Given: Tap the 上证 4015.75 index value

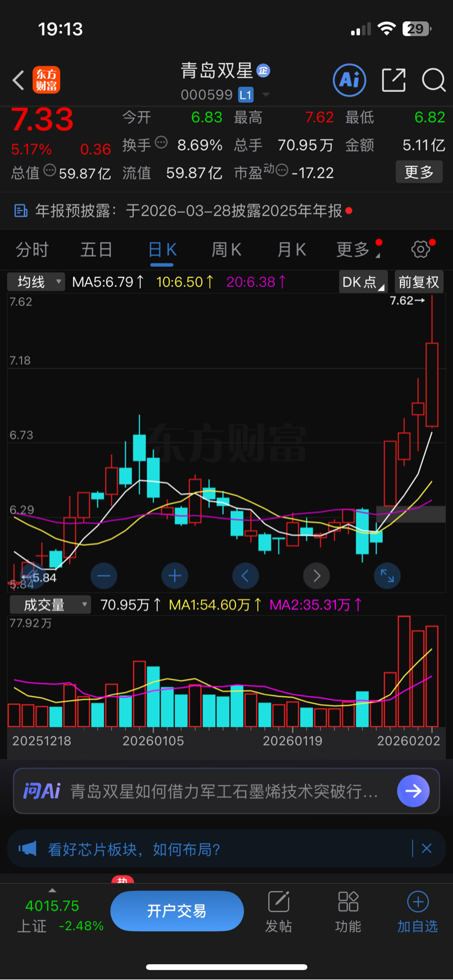Looking at the screenshot, I should pyautogui.click(x=52, y=906).
